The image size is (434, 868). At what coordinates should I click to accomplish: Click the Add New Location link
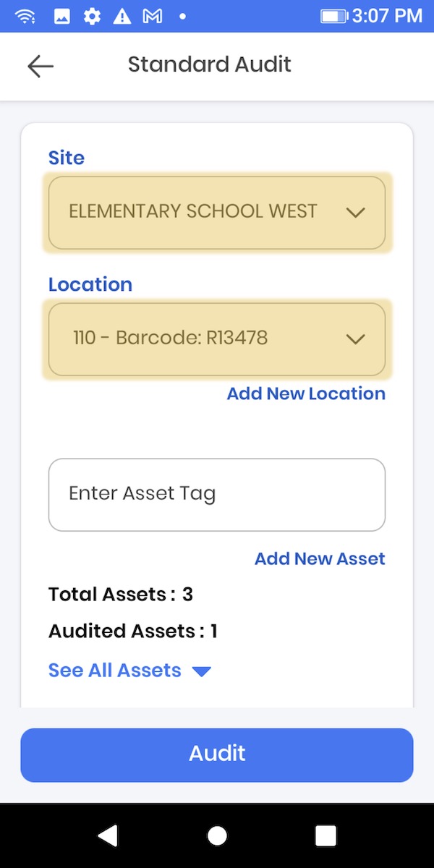pyautogui.click(x=306, y=393)
